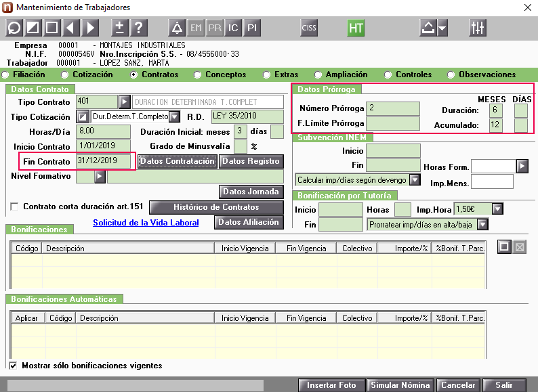Viewport: 538px width, 392px height.
Task: Click the Tipo Contrato code field 401
Action: pyautogui.click(x=97, y=102)
